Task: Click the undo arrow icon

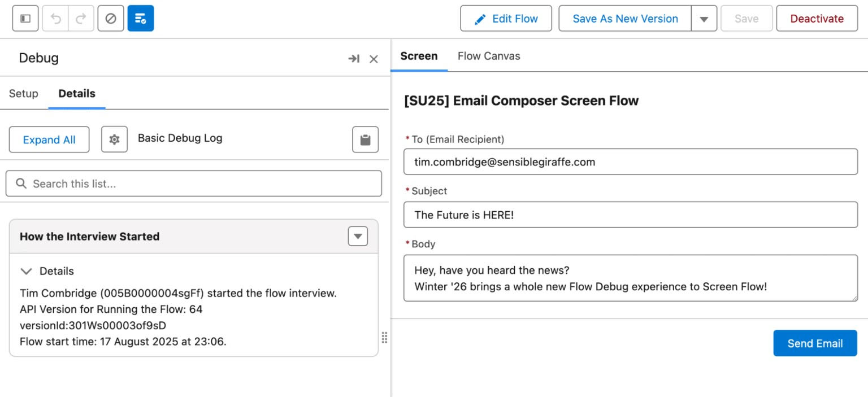Action: [55, 19]
